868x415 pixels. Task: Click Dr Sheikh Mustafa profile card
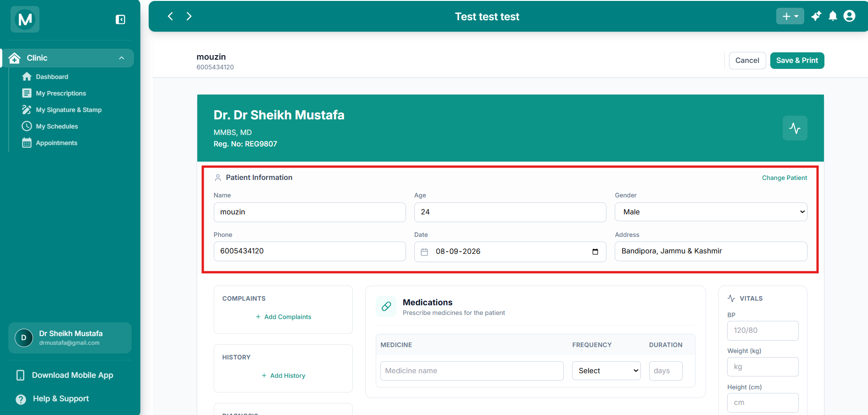[70, 338]
